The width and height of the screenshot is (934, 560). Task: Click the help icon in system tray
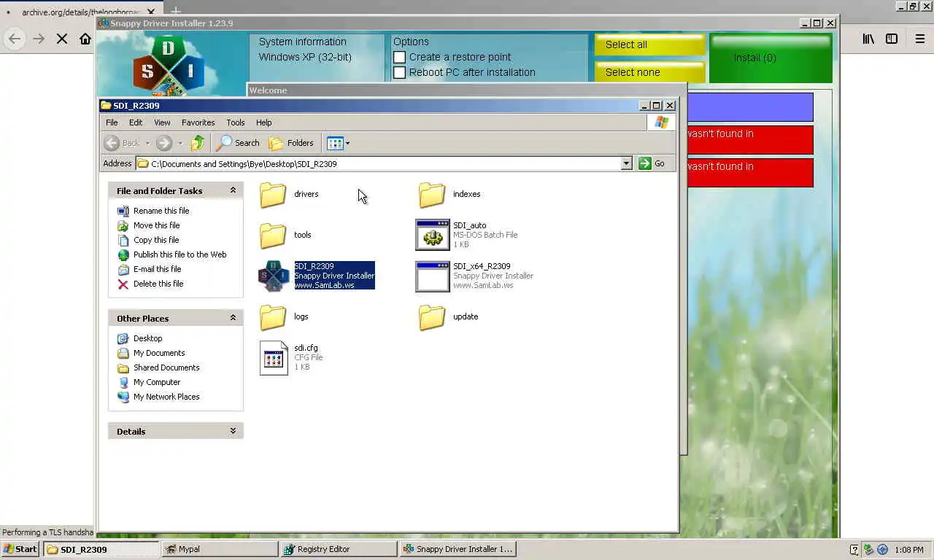(854, 550)
